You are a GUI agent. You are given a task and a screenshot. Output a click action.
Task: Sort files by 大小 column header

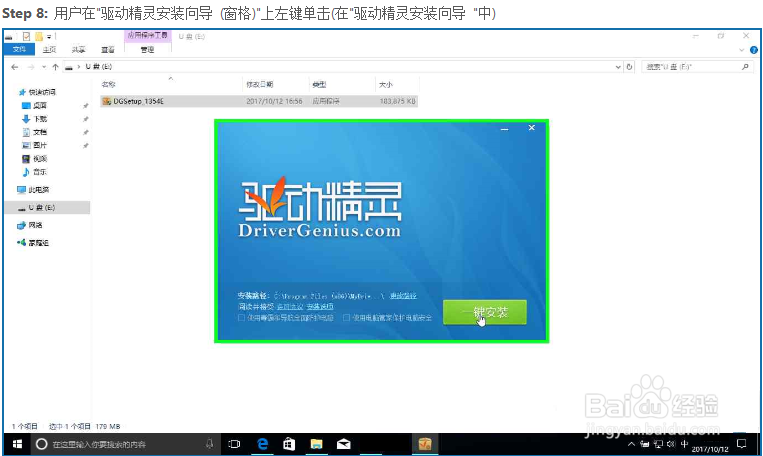[x=385, y=84]
